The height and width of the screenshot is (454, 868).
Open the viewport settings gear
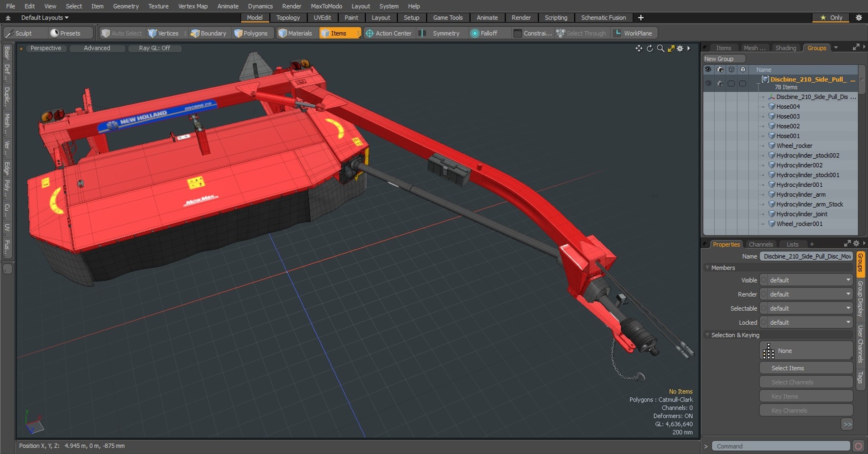tap(680, 48)
